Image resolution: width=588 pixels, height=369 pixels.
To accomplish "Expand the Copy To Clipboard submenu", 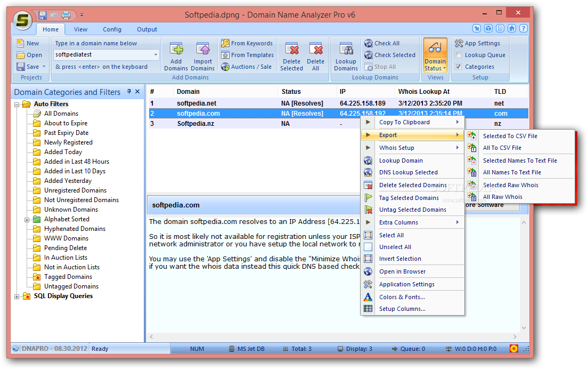I will tap(412, 122).
